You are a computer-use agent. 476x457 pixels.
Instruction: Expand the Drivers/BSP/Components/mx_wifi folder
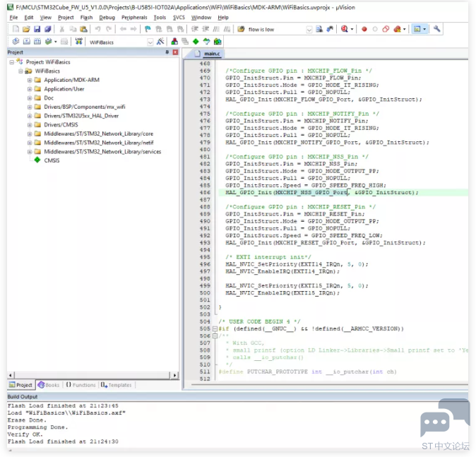tap(30, 107)
